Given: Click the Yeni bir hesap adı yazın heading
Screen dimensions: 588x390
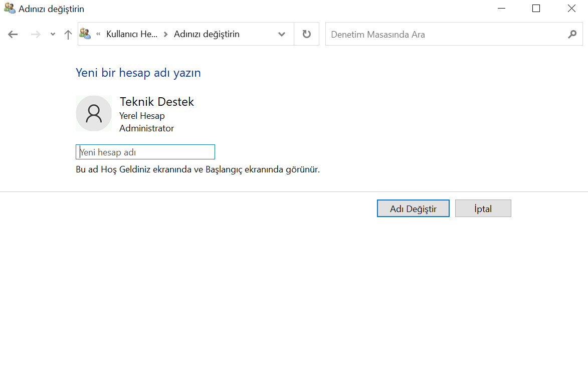Looking at the screenshot, I should pos(138,73).
